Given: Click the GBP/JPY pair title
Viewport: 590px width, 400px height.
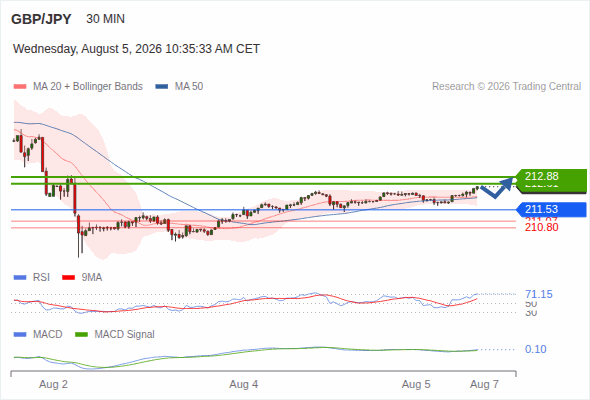Looking at the screenshot, I should tap(41, 19).
